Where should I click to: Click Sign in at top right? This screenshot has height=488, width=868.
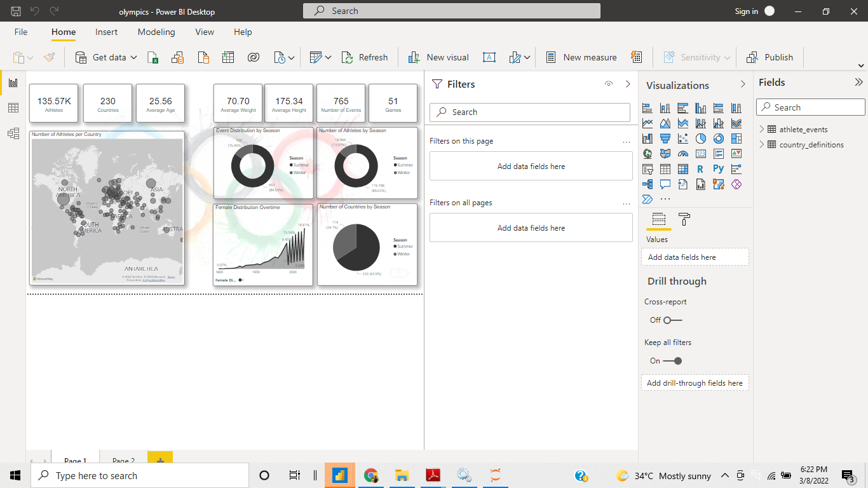[x=747, y=11]
